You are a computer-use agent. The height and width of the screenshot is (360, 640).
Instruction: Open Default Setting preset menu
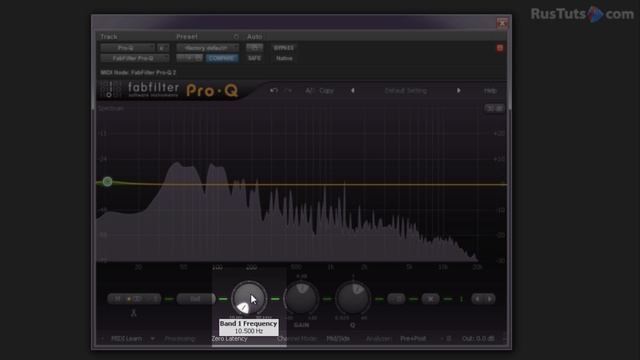click(406, 91)
